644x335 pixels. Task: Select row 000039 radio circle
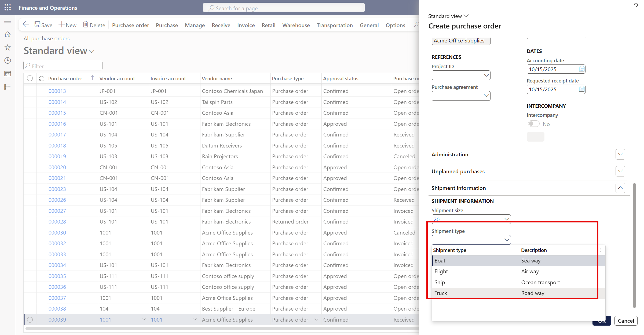tap(30, 320)
